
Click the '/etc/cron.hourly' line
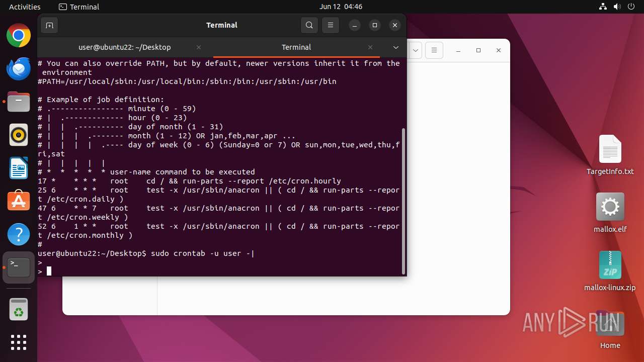point(189,181)
